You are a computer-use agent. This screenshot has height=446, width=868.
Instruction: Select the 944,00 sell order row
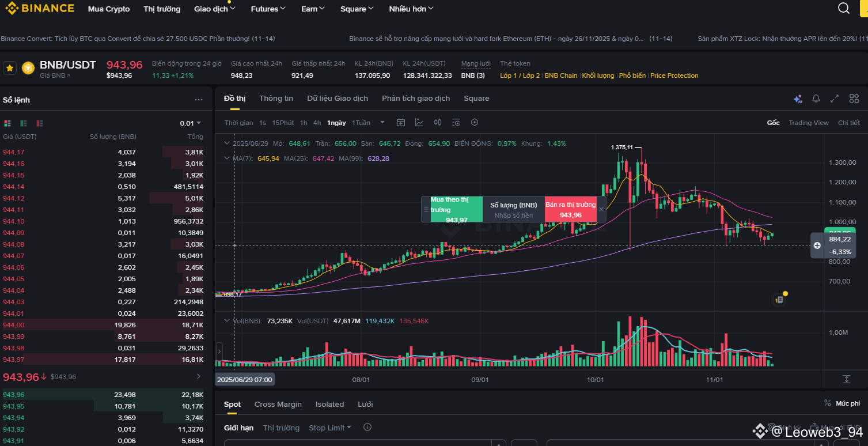[103, 325]
